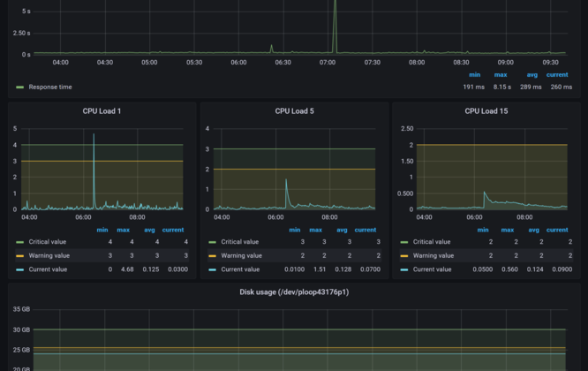
Task: Sort CPU Load 15 legend by max column
Action: click(x=508, y=230)
